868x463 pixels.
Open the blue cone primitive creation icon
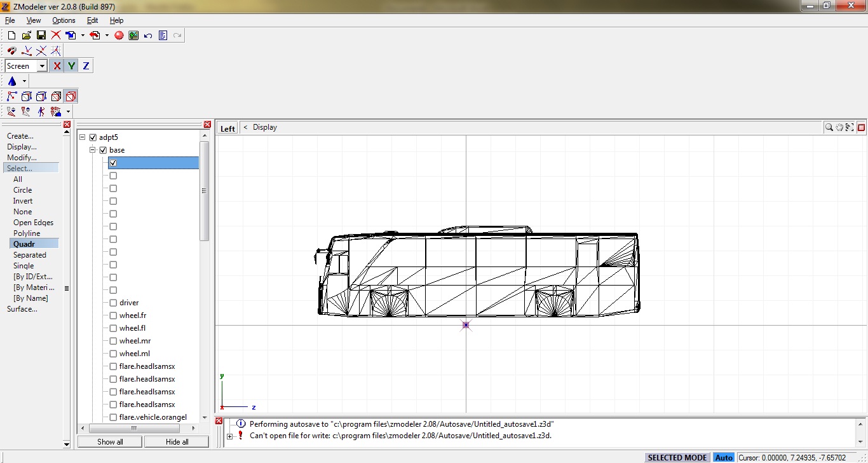[11, 80]
